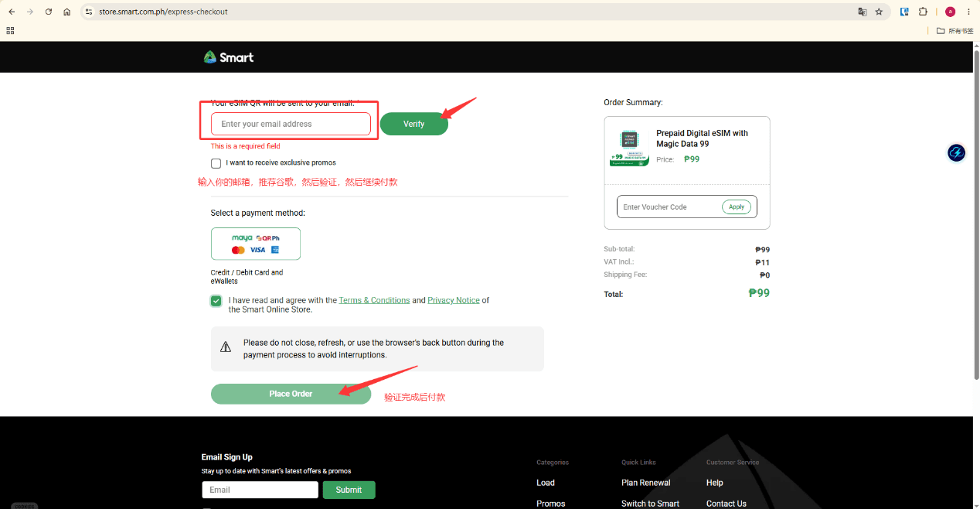The height and width of the screenshot is (509, 980).
Task: Reload the checkout page
Action: [49, 12]
